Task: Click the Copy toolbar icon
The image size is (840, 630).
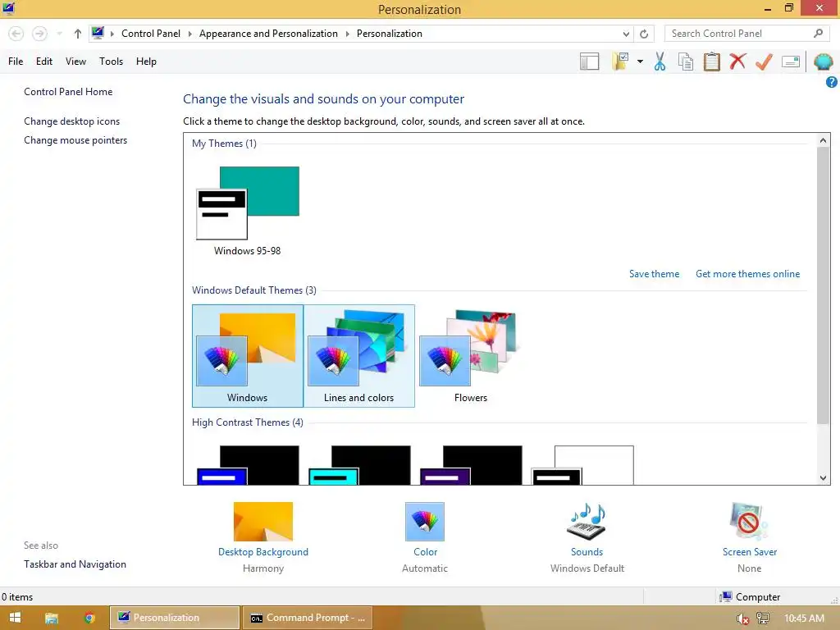Action: click(x=686, y=62)
